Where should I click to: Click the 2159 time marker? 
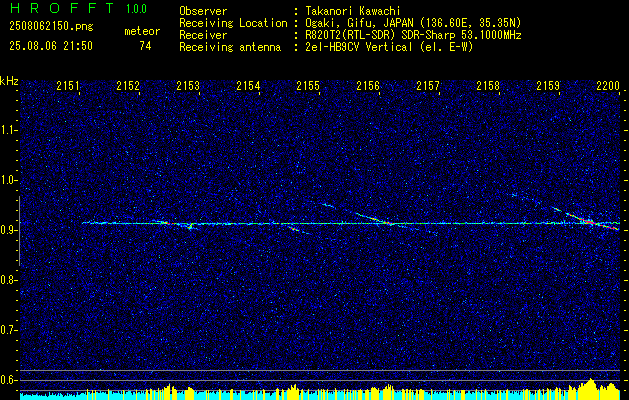[x=548, y=86]
